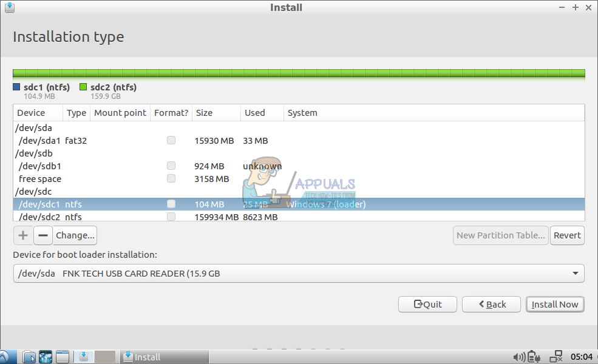The width and height of the screenshot is (598, 364).
Task: Quit the installer
Action: pos(427,304)
